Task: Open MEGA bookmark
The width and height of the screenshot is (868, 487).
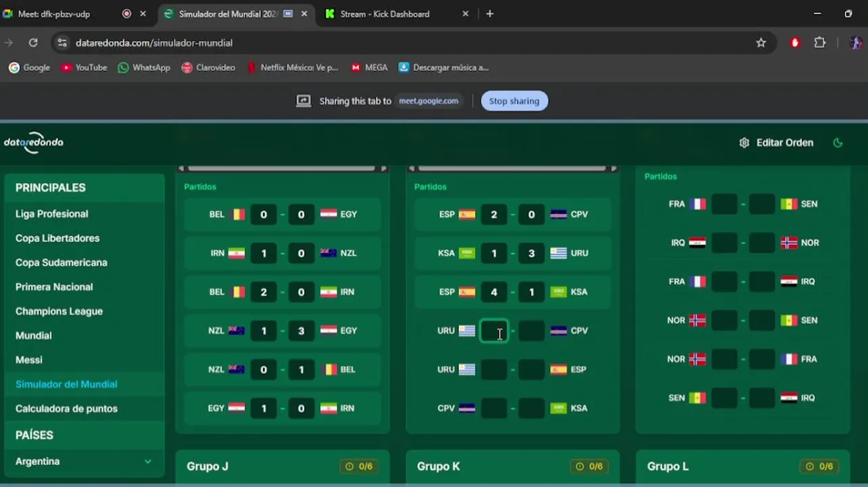Action: pyautogui.click(x=369, y=68)
